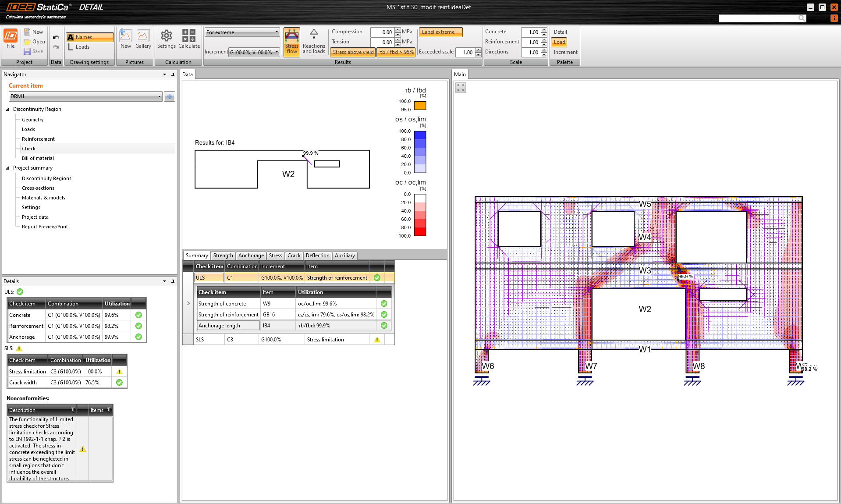Viewport: 841px width, 504px height.
Task: Toggle the Stress flow display
Action: 292,42
